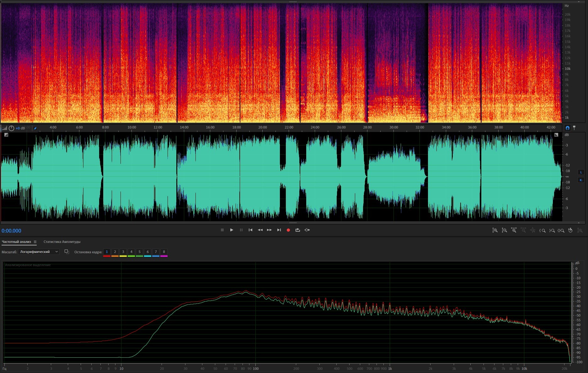Viewport: 588px width, 373px height.
Task: Open the Масштаб Логарифмический dropdown
Action: [x=39, y=252]
